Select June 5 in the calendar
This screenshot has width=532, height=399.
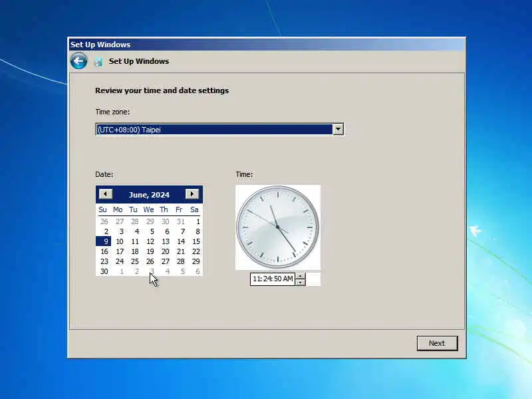pyautogui.click(x=152, y=231)
